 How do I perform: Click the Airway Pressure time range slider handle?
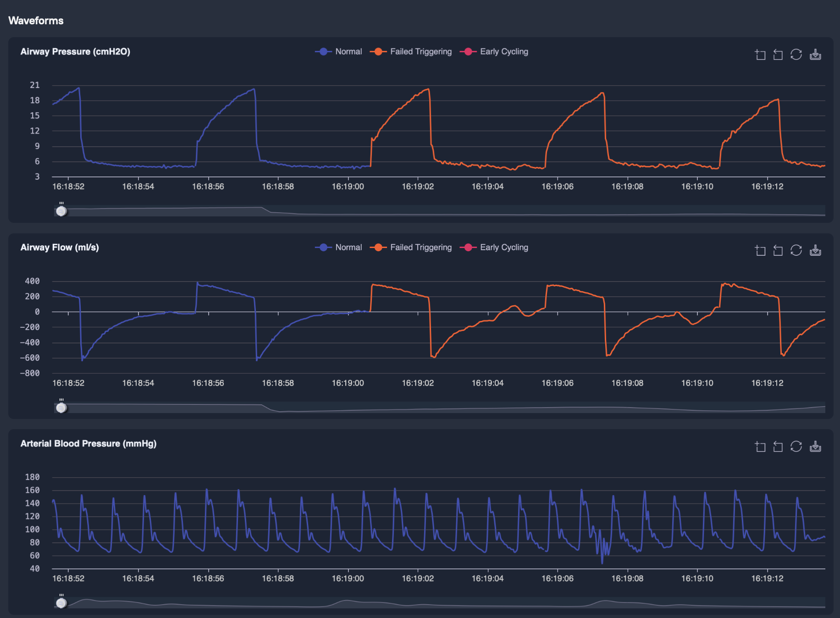[61, 211]
